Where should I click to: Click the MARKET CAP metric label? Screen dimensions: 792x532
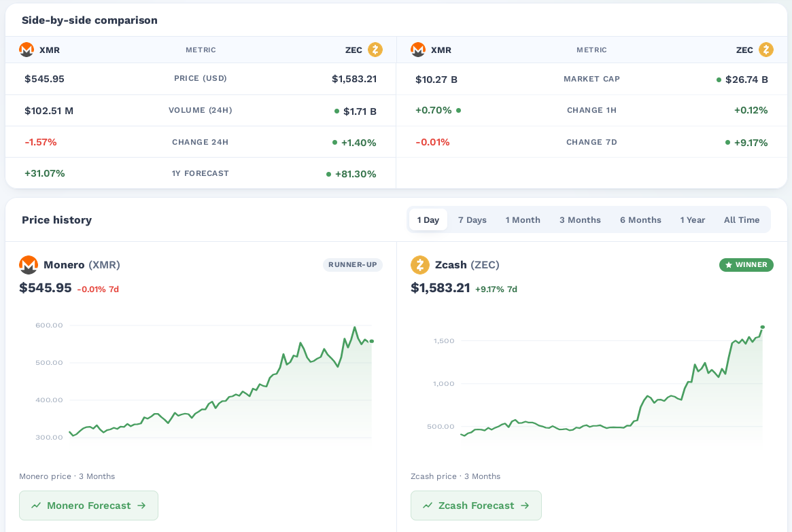tap(591, 79)
